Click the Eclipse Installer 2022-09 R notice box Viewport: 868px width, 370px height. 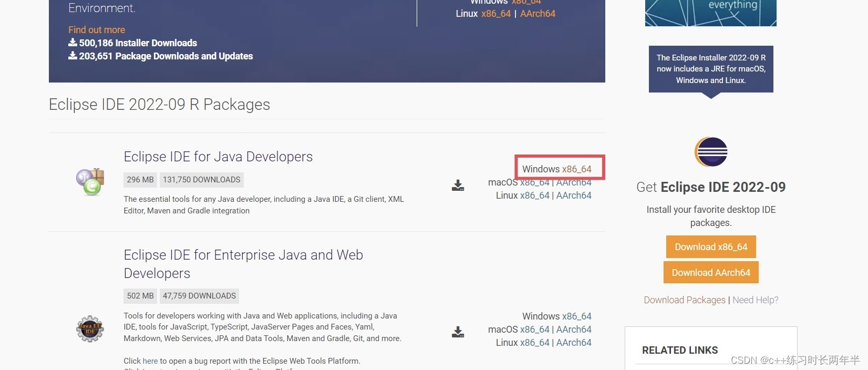(x=711, y=69)
